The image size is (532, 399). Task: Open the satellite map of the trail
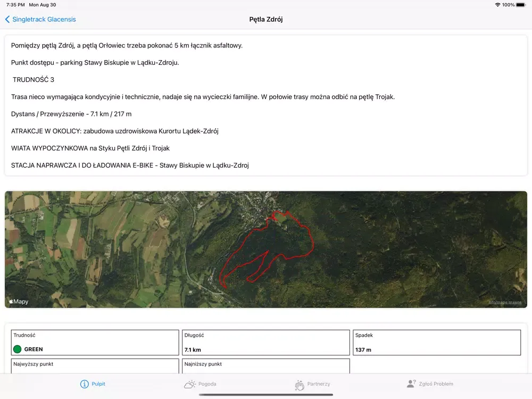coord(266,250)
